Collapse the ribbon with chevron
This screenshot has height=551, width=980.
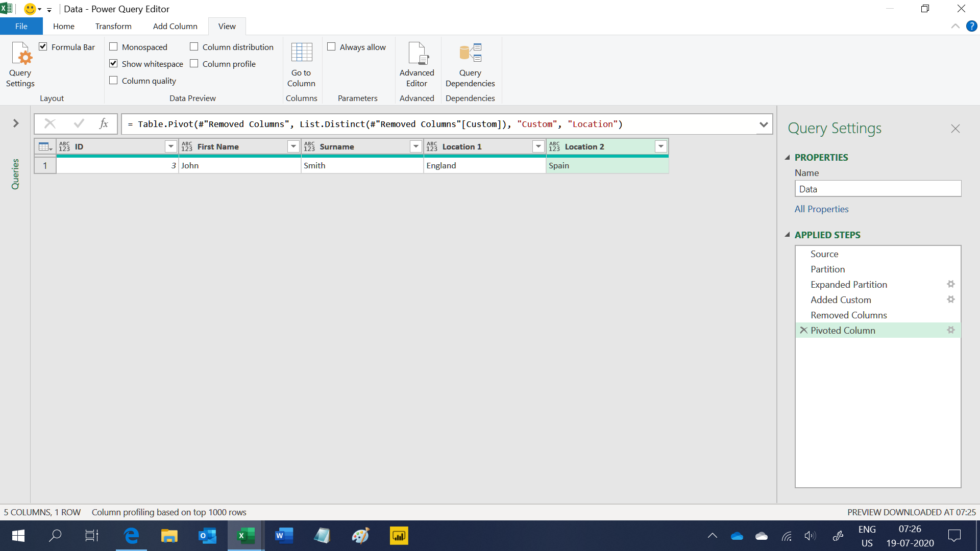coord(955,26)
